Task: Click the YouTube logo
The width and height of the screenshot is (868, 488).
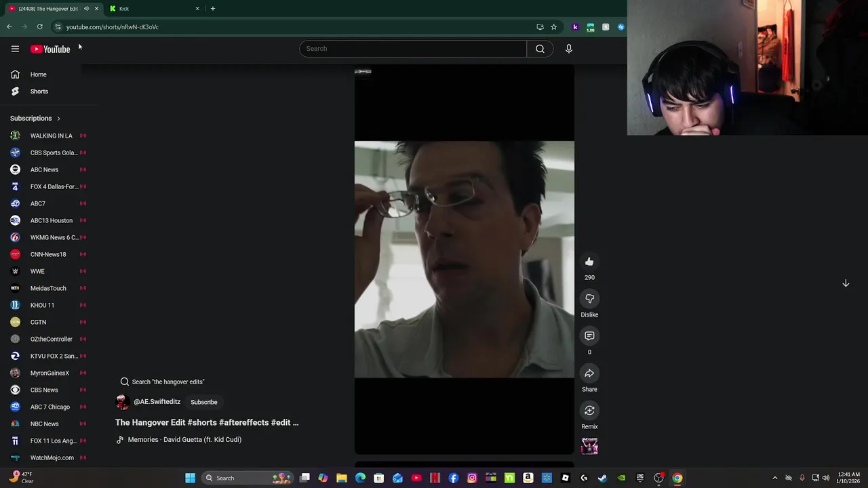Action: click(50, 49)
